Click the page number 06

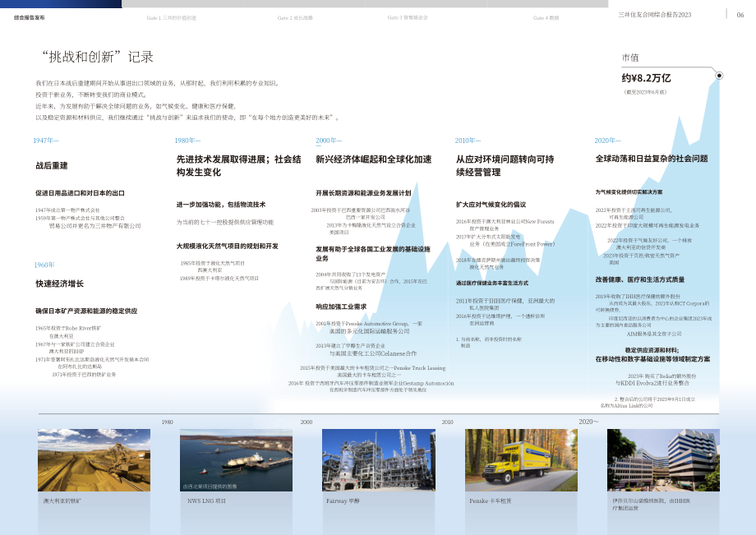pyautogui.click(x=740, y=15)
